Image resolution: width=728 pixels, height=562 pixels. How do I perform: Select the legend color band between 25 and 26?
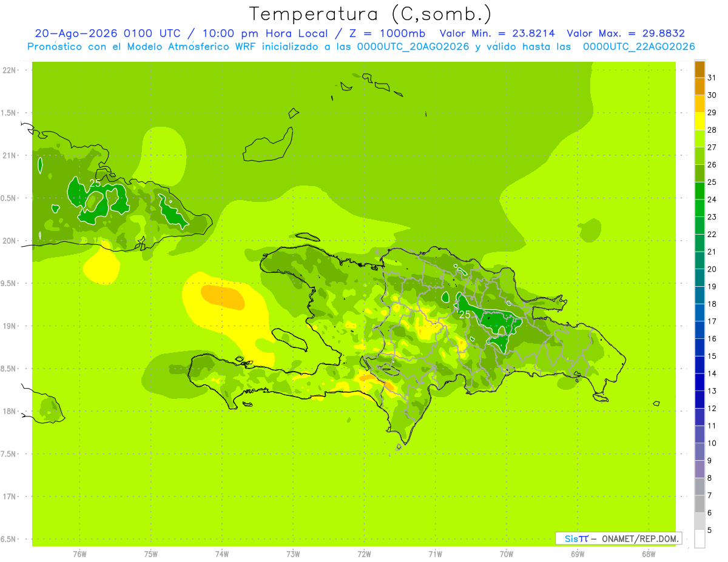[699, 173]
